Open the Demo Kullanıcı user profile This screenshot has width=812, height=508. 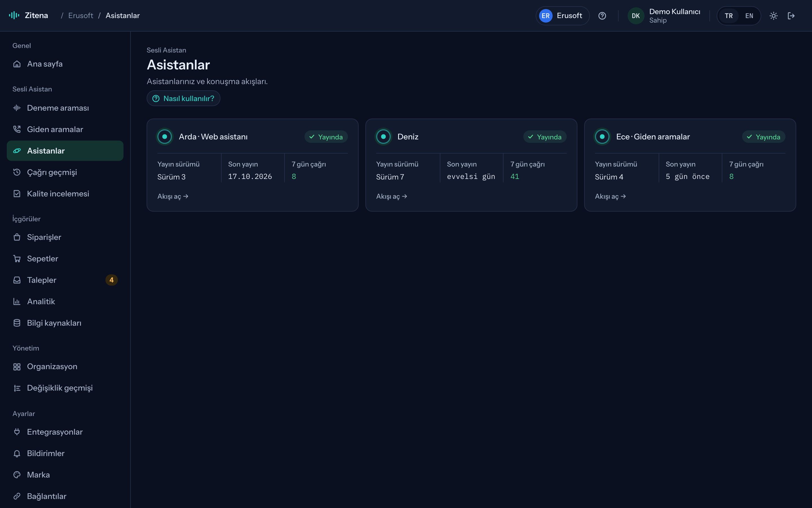[664, 16]
